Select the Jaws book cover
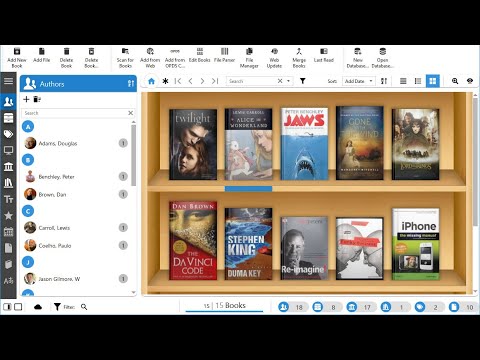480x360 pixels. coord(304,144)
